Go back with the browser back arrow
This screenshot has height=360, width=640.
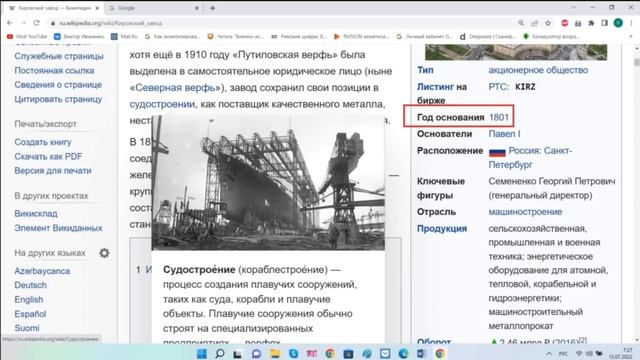coord(10,23)
